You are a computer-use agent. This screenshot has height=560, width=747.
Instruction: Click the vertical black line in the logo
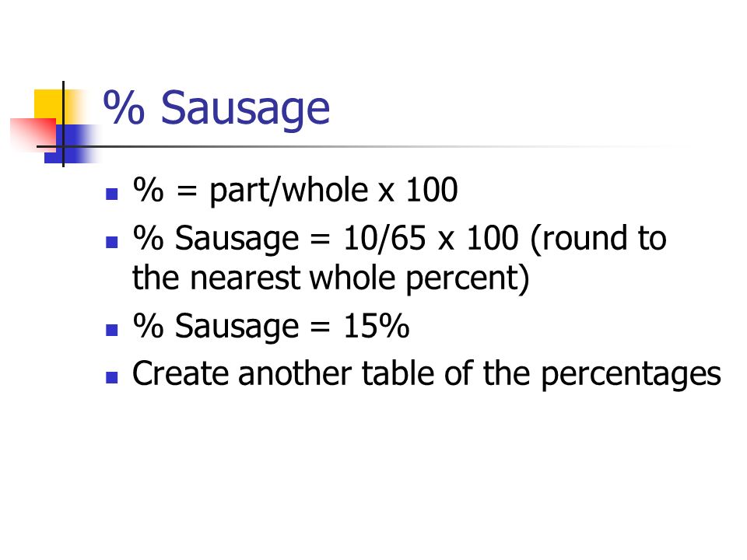[63, 124]
